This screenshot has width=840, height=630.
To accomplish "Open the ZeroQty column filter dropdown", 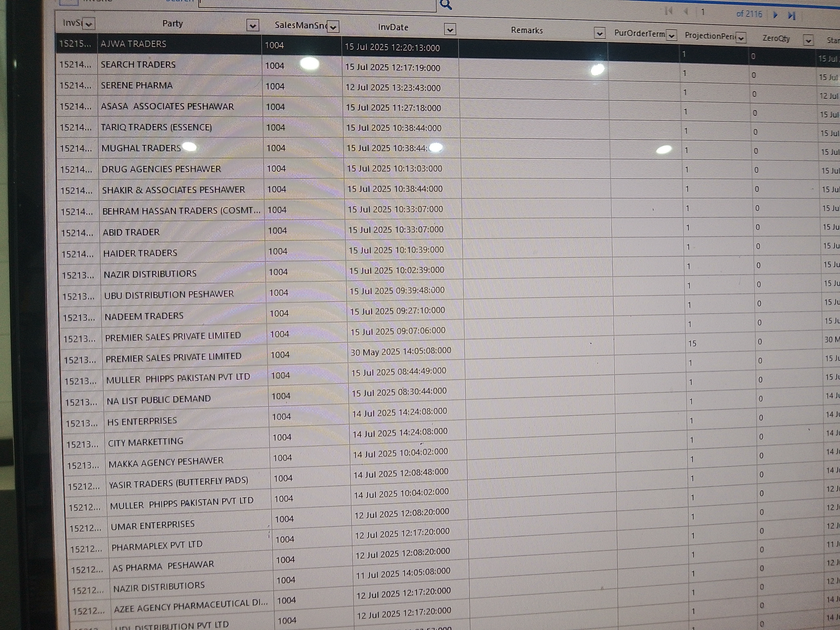I will (808, 40).
